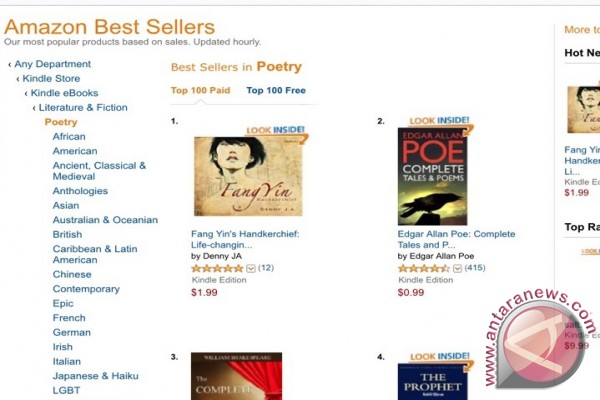Screen dimensions: 600x400
Task: Navigate up to Kindle Store category
Action: (x=51, y=78)
